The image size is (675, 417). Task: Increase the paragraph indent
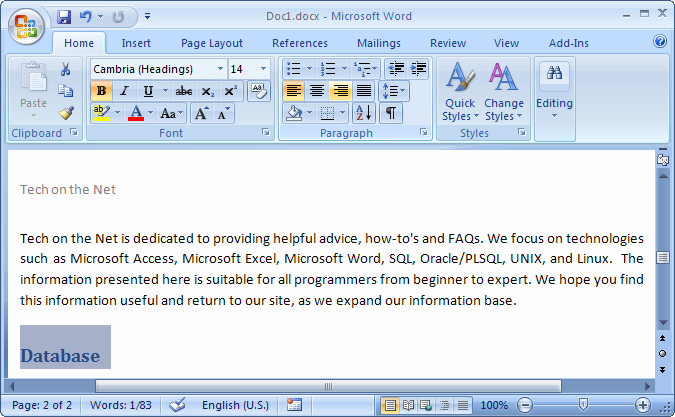(x=418, y=68)
